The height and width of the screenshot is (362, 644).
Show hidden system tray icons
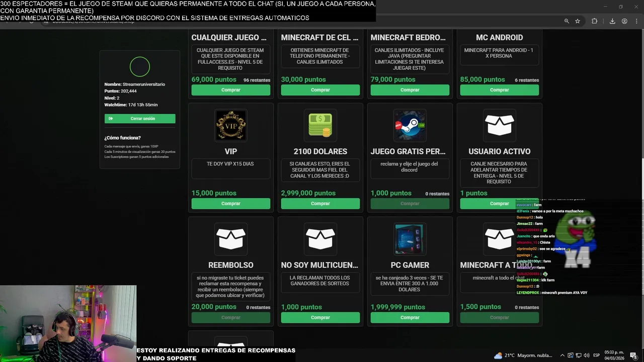(562, 355)
